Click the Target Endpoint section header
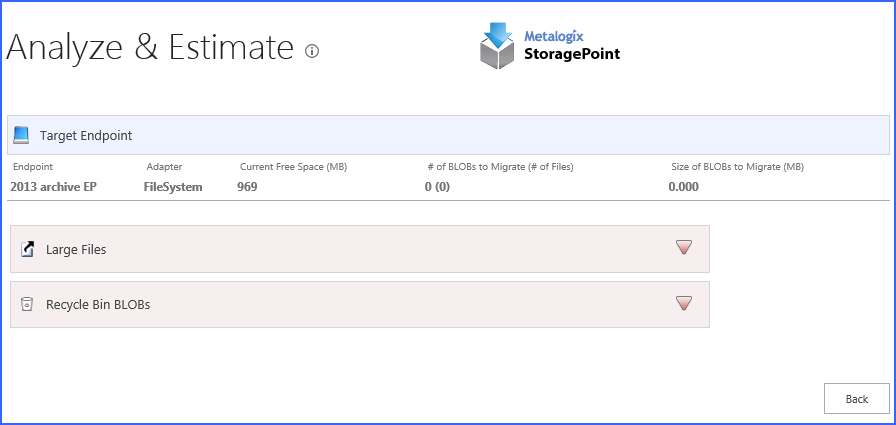Screen dimensions: 896x425 click(x=86, y=135)
